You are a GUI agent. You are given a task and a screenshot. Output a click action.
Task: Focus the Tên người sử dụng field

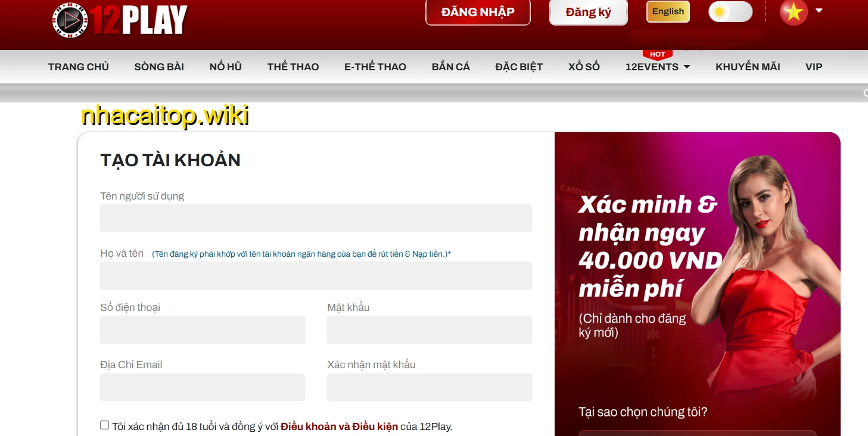316,218
